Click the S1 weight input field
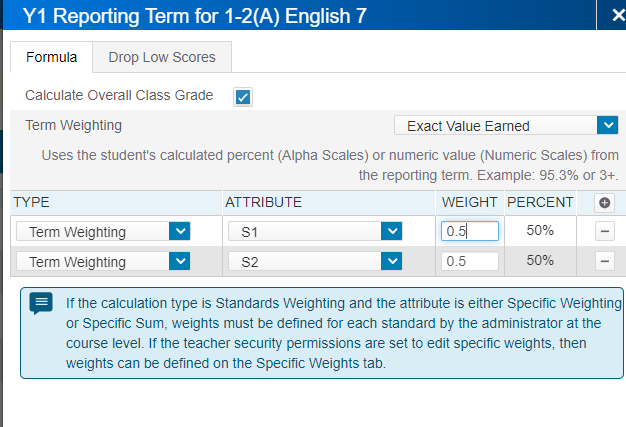This screenshot has height=427, width=626. click(469, 231)
